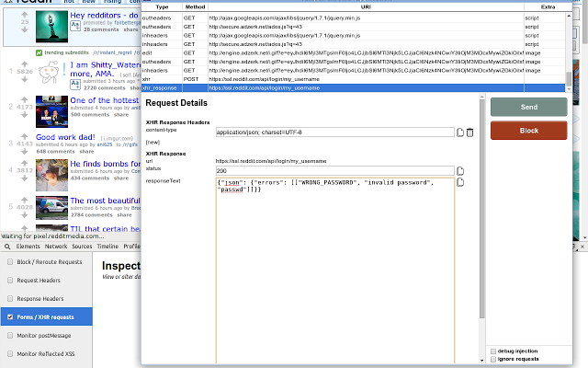Downvote the One of the hottest post
Screen dimensions: 588x368
click(25, 115)
